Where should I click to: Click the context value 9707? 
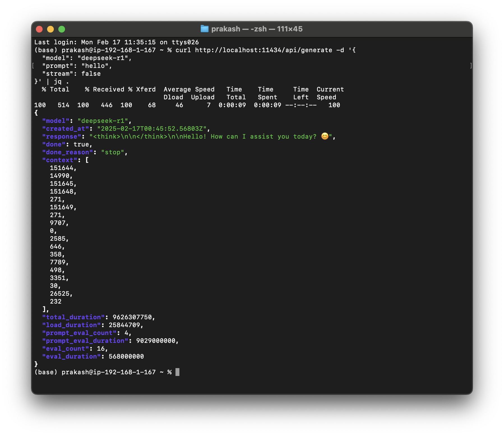click(x=58, y=223)
